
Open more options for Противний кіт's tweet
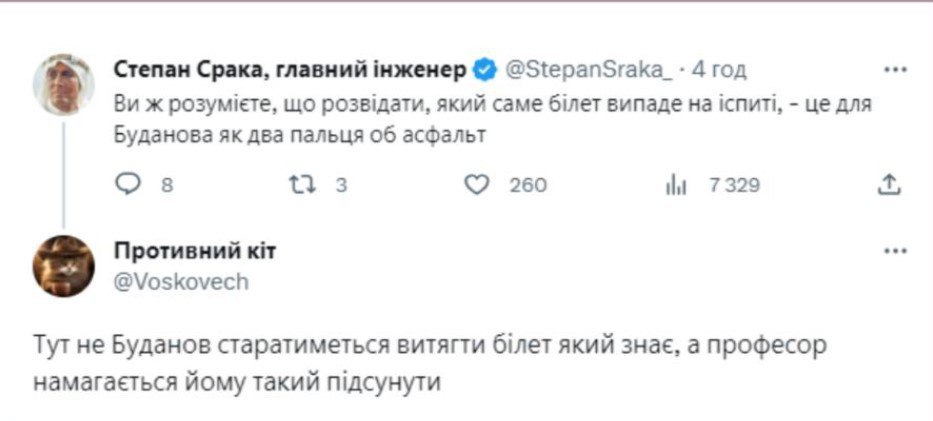coord(895,251)
